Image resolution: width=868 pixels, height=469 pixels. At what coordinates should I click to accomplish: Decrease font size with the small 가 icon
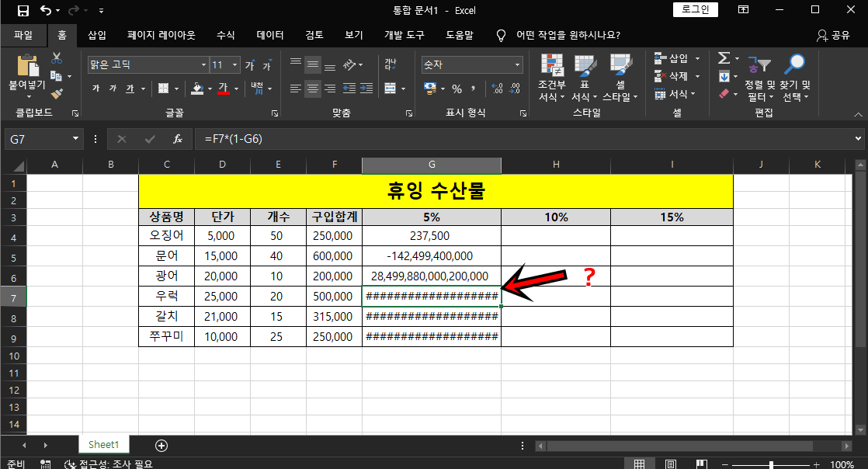click(267, 65)
